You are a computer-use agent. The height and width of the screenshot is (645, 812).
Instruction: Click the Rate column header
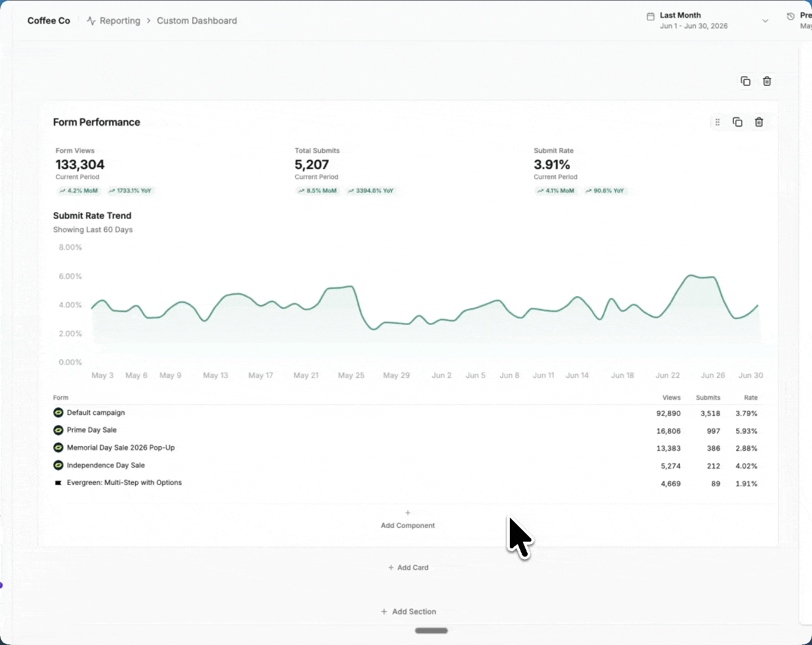point(751,398)
